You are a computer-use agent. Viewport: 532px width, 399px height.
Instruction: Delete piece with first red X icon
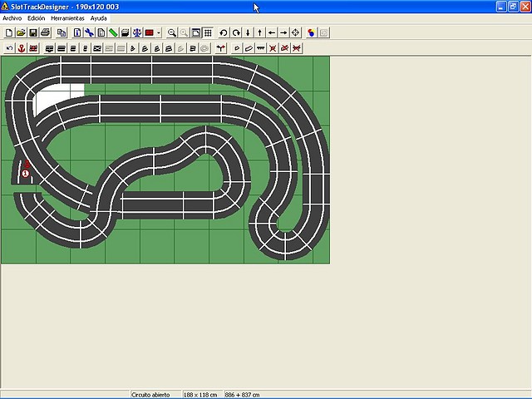pos(273,48)
